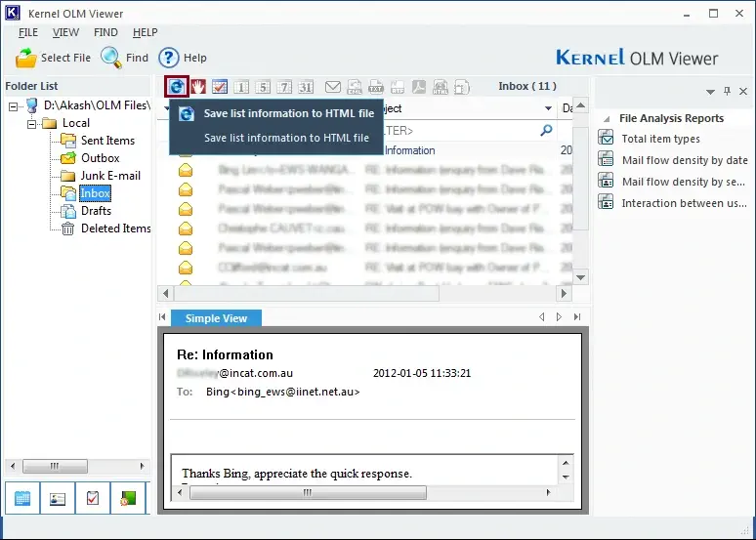Open calendar view at bottom of folder pane
This screenshot has width=756, height=540.
(22, 498)
